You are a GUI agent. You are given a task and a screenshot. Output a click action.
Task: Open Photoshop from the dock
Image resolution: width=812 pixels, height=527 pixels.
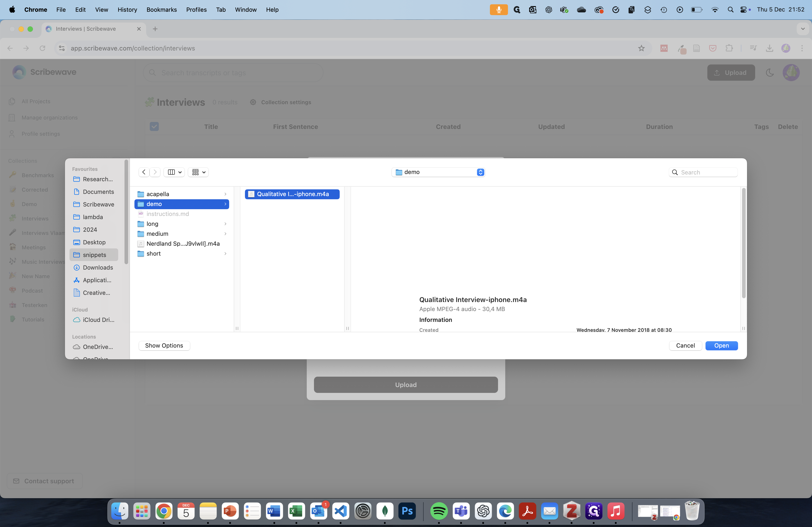[407, 511]
